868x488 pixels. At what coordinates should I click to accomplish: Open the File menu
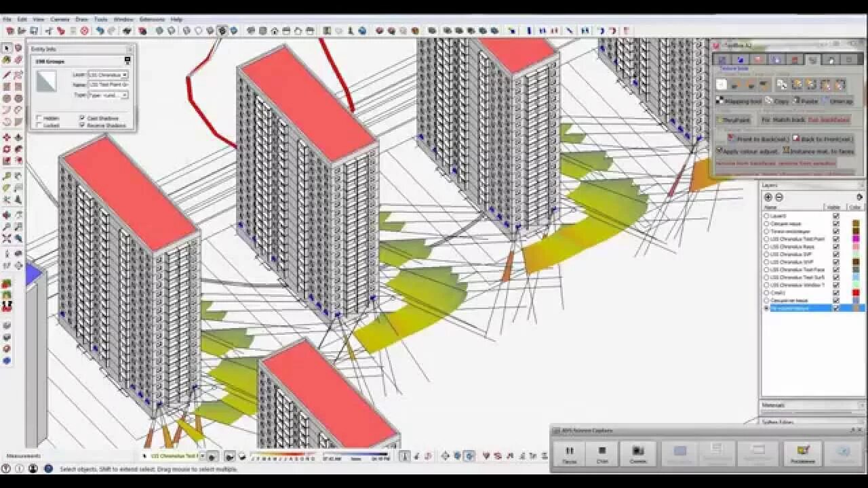(x=7, y=19)
